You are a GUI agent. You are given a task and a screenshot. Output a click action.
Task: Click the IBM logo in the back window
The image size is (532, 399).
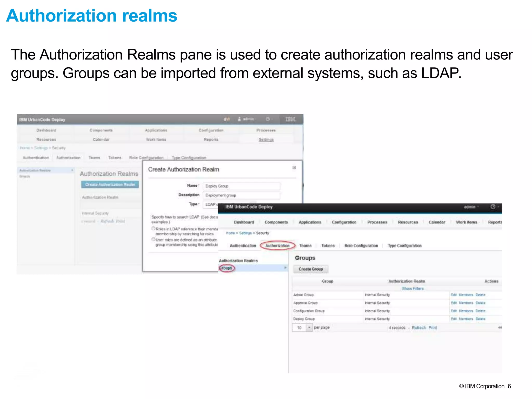[290, 119]
